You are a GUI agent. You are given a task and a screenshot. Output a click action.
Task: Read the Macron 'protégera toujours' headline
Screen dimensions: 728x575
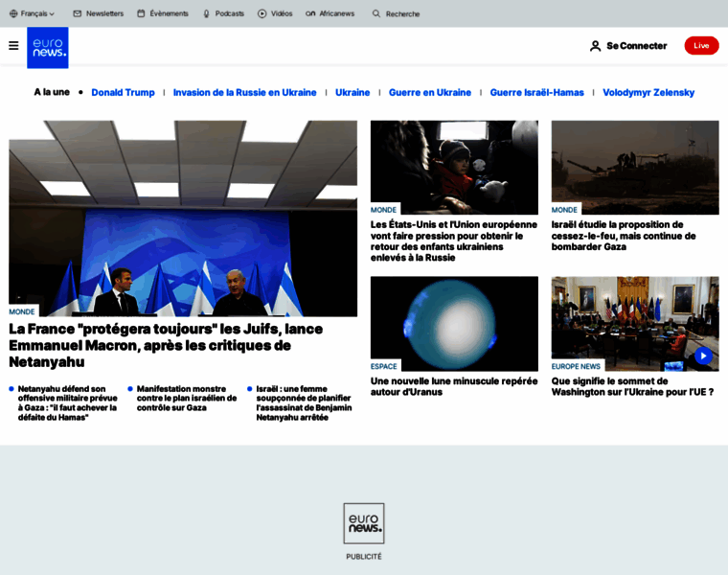166,346
